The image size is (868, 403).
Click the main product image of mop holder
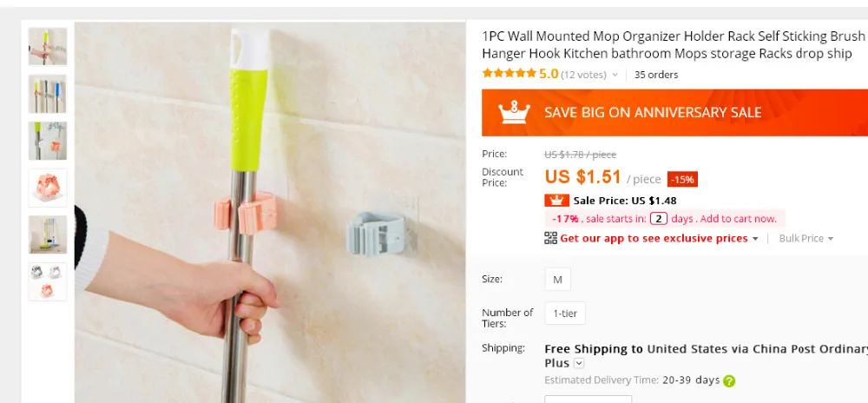(270, 213)
